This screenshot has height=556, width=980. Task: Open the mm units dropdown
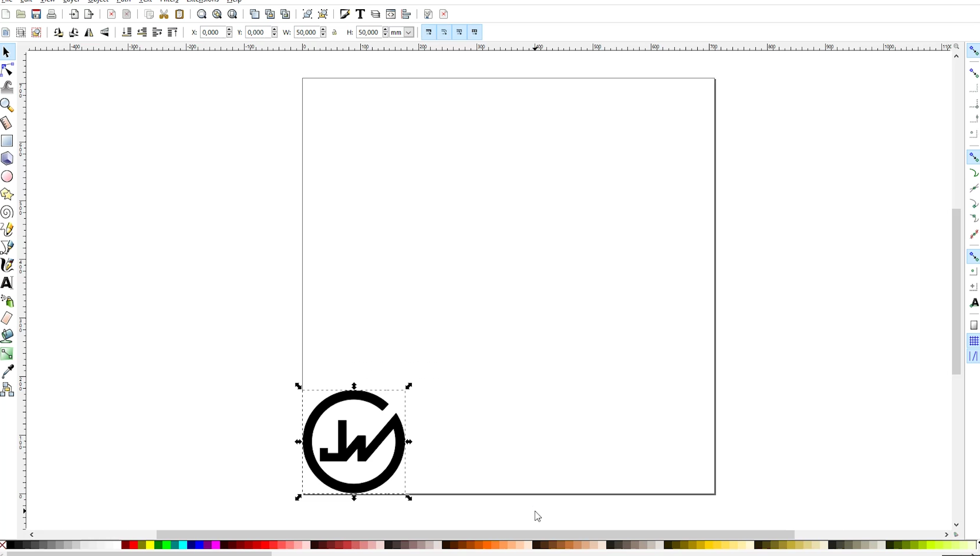tap(408, 33)
